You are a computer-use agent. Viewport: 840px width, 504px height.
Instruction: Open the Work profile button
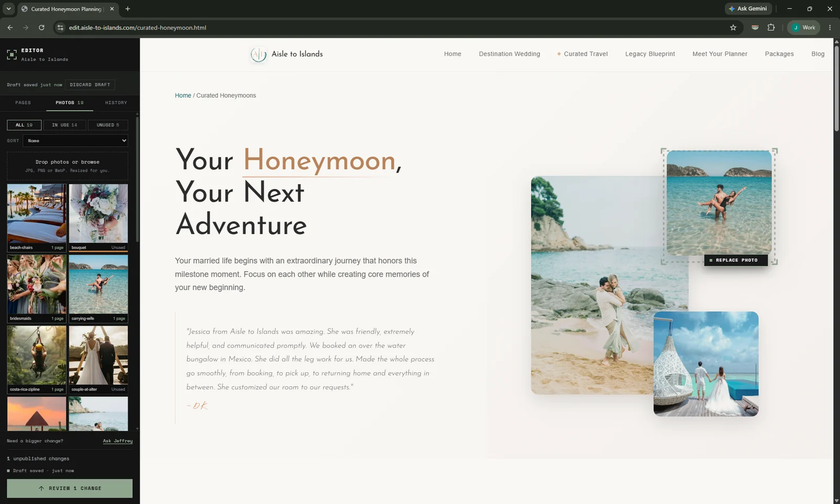coord(804,27)
